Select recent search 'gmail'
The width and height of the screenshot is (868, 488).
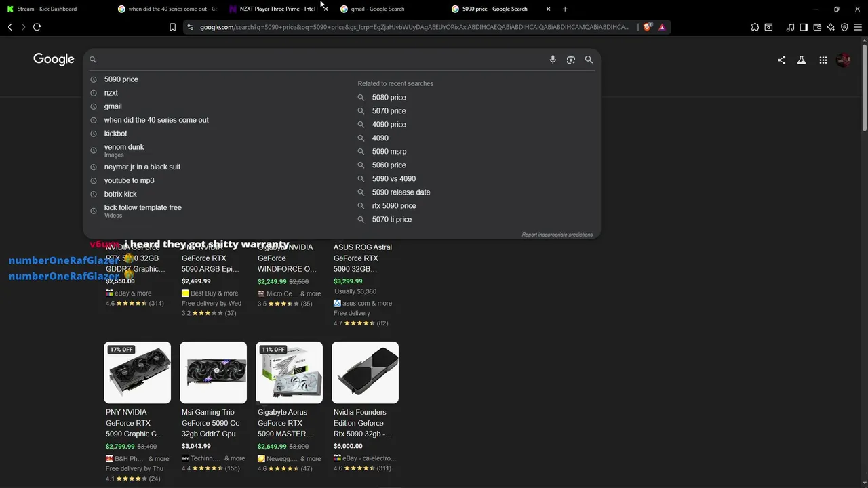113,106
